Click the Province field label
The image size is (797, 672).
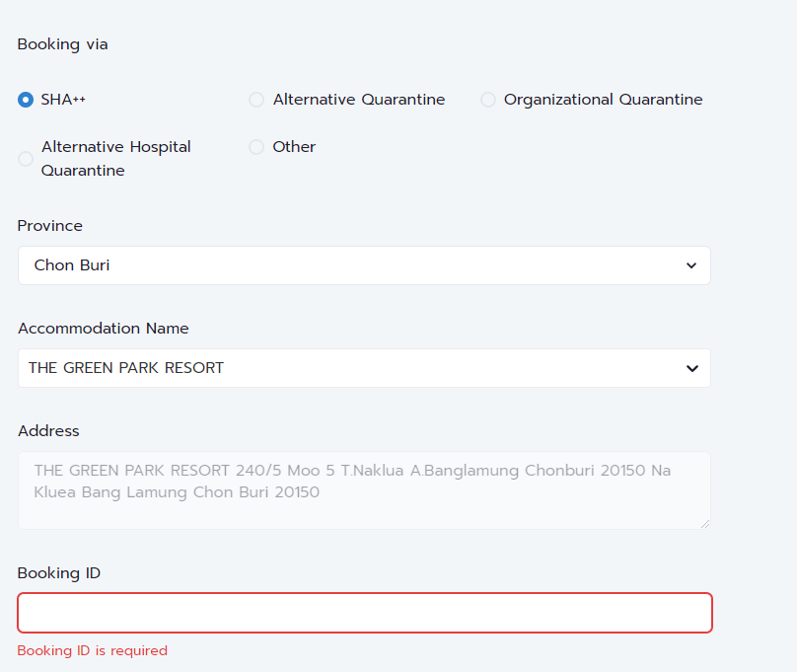click(49, 226)
